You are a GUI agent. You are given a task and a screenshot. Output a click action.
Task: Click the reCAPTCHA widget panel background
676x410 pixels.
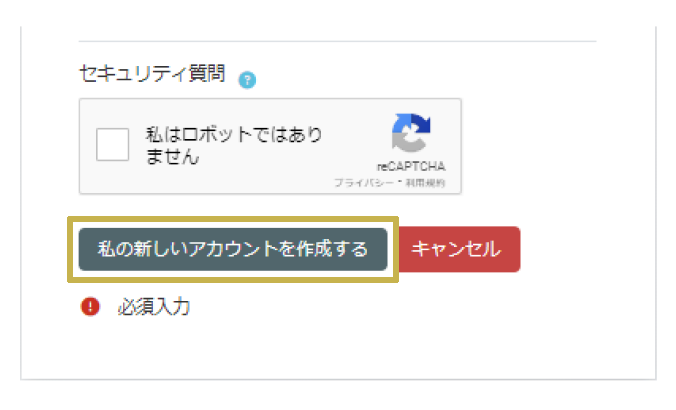tap(270, 146)
